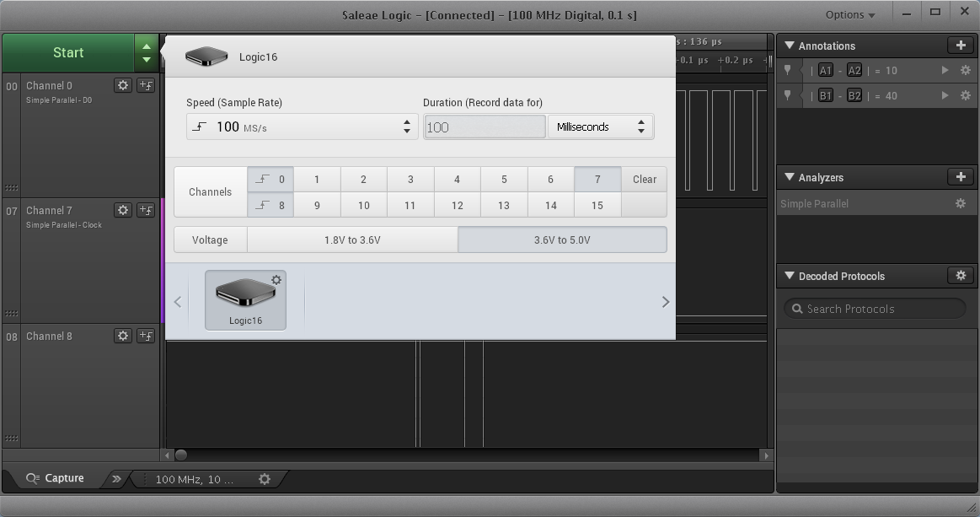Screen dimensions: 980x517
Task: Open gear on Logic16 device thumbnail
Action: pyautogui.click(x=276, y=280)
